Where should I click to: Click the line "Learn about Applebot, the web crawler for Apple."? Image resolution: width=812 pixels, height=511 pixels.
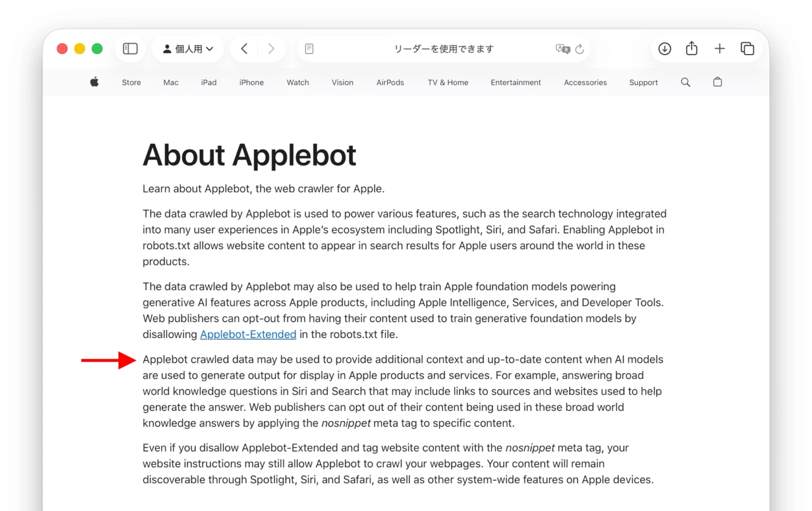[263, 188]
